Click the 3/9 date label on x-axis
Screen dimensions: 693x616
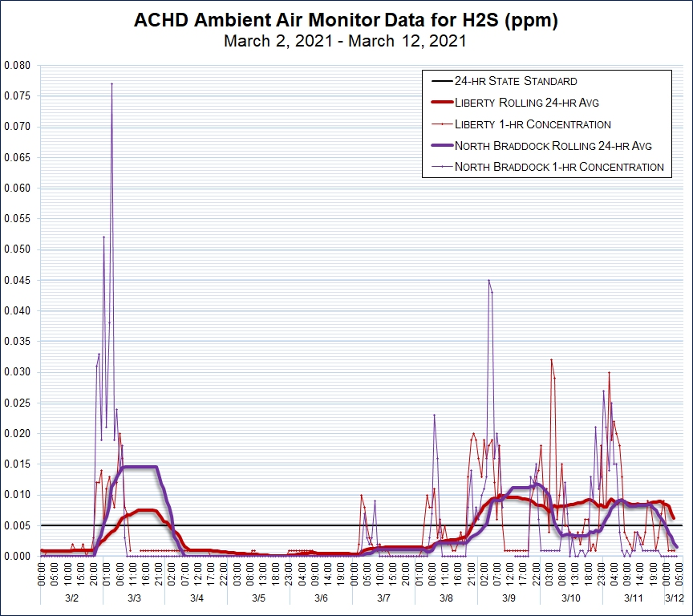click(509, 599)
